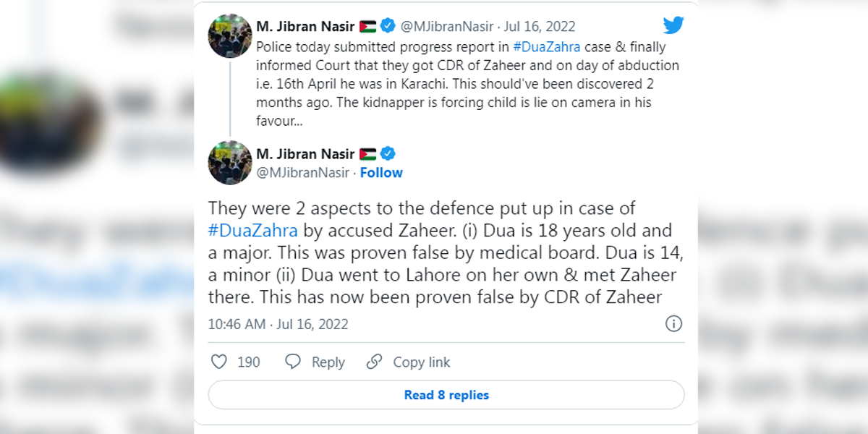This screenshot has height=434, width=868.
Task: Open the tweet info circle icon
Action: 673,323
